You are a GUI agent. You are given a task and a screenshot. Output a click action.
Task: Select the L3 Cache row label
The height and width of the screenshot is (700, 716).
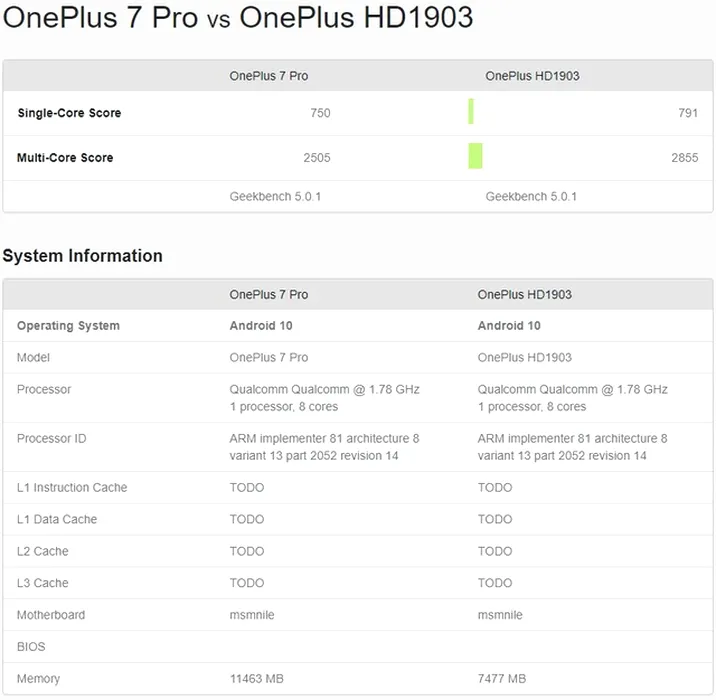click(x=44, y=583)
